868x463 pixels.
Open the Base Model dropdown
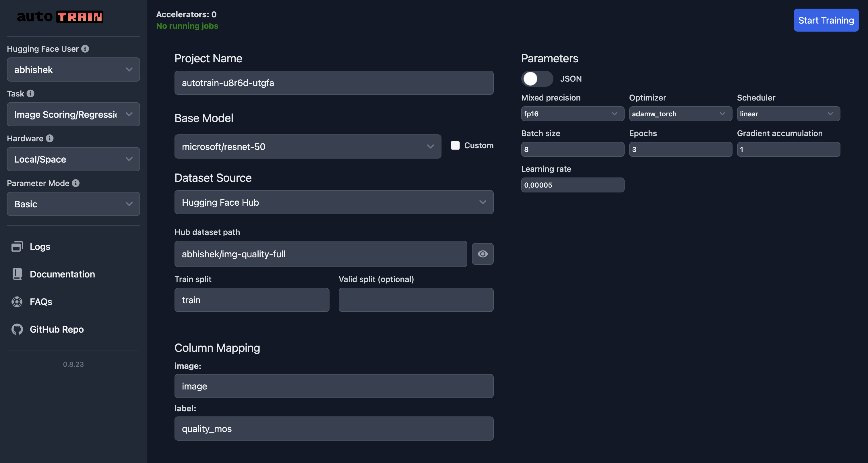click(307, 147)
